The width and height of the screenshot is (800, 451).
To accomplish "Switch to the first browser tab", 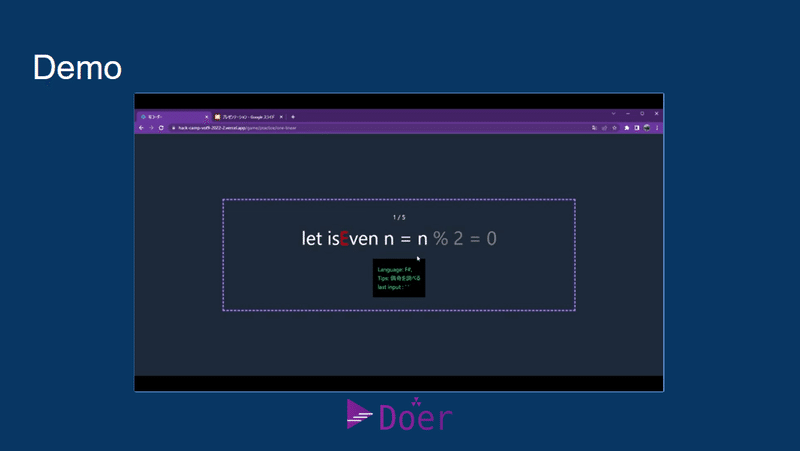I will click(x=173, y=117).
